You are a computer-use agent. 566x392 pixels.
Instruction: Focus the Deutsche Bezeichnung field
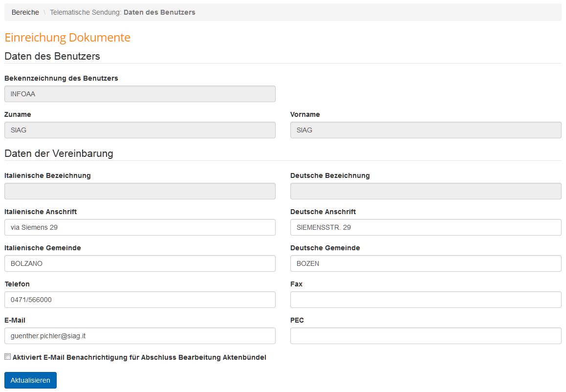click(x=425, y=191)
